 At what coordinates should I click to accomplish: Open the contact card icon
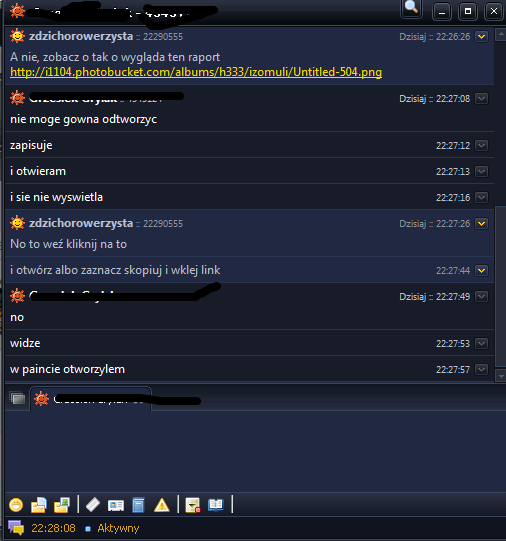click(x=116, y=505)
